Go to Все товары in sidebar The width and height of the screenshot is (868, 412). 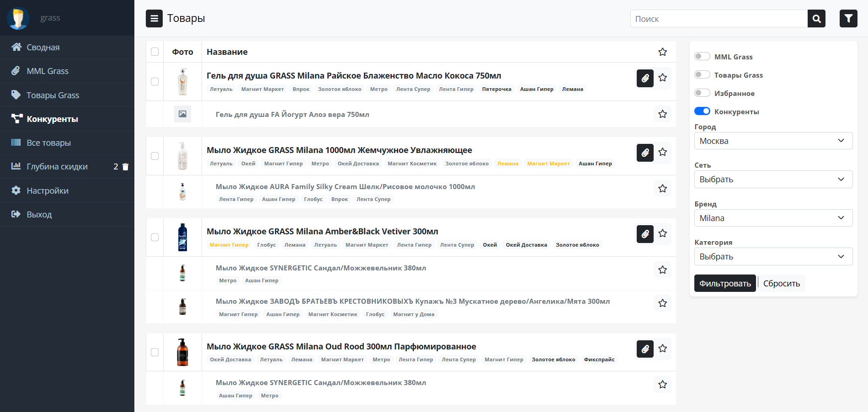tap(48, 143)
